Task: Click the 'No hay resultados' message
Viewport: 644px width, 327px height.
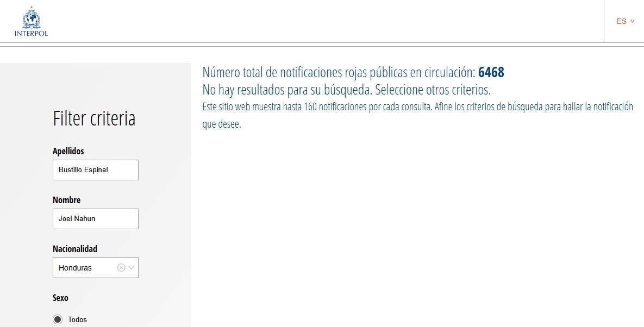Action: 346,90
